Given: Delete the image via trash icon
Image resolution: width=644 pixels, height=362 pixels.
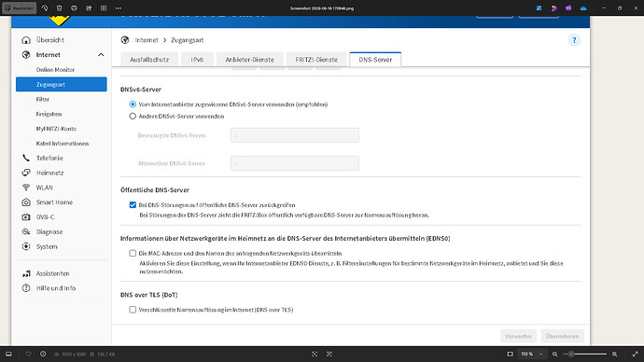Looking at the screenshot, I should pyautogui.click(x=60, y=7).
